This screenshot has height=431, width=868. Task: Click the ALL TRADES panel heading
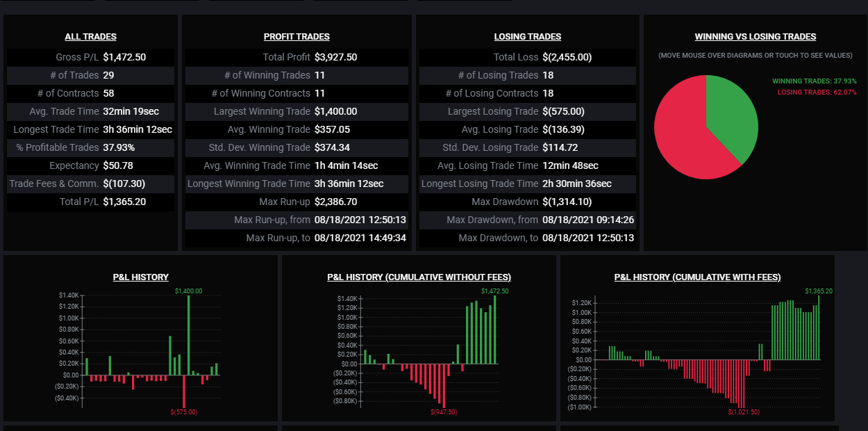pos(90,37)
